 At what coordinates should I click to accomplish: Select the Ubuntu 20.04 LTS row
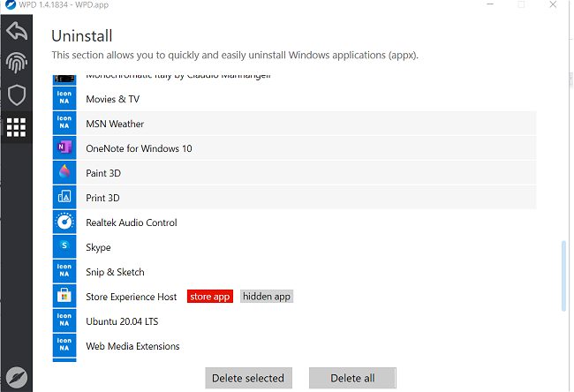pos(294,321)
